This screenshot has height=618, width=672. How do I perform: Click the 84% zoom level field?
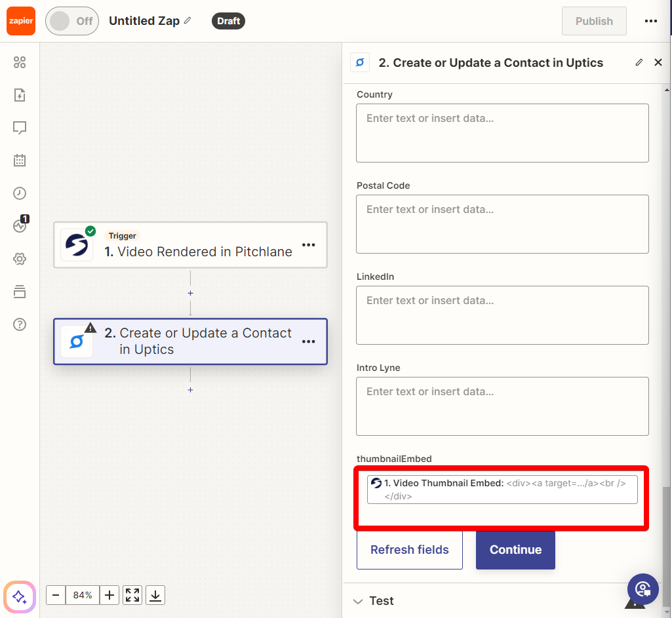[x=83, y=595]
